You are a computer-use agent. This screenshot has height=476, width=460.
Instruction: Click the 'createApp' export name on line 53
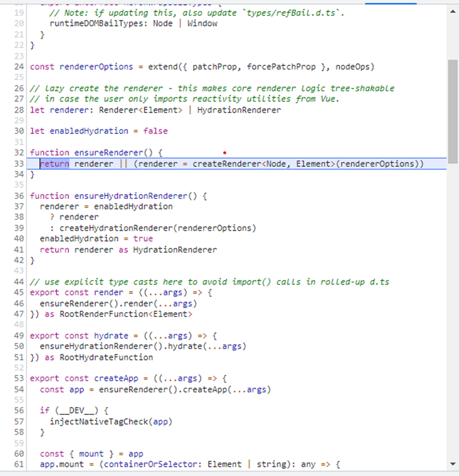(116, 379)
